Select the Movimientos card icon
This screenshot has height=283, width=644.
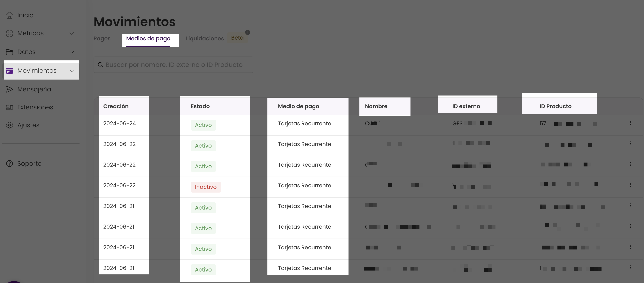pyautogui.click(x=10, y=71)
